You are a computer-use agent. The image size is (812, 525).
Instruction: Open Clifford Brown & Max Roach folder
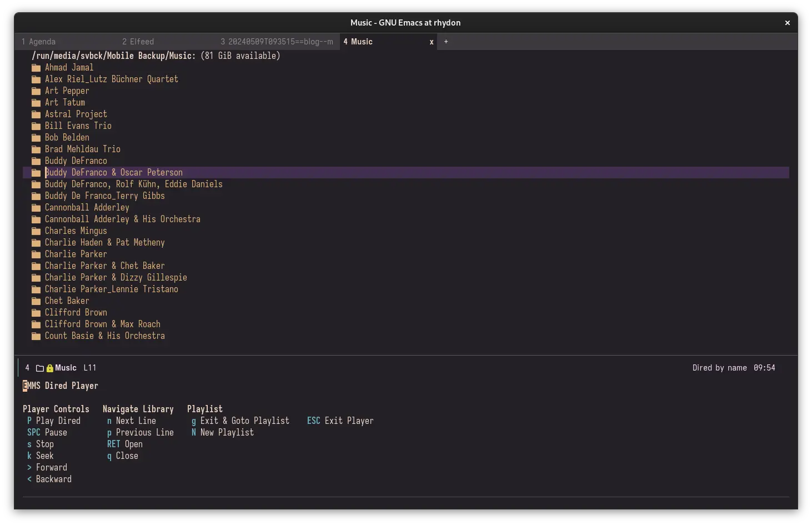[x=102, y=324]
